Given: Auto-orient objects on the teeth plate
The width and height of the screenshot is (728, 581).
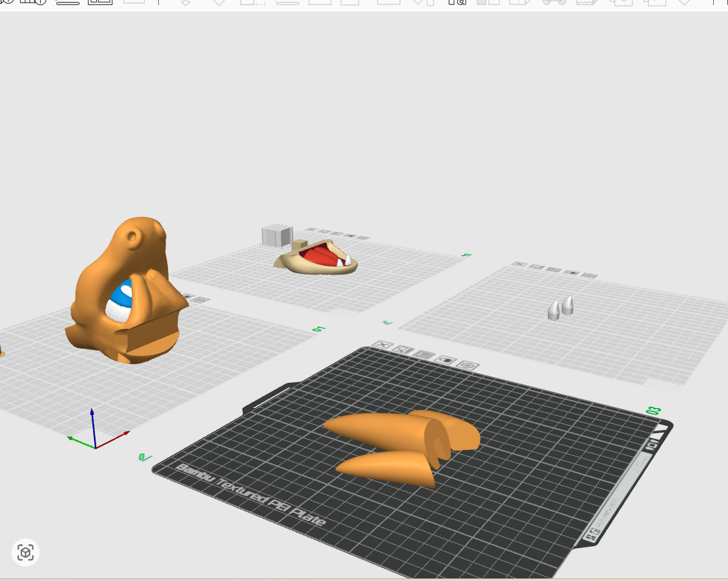Looking at the screenshot, I should tap(536, 267).
